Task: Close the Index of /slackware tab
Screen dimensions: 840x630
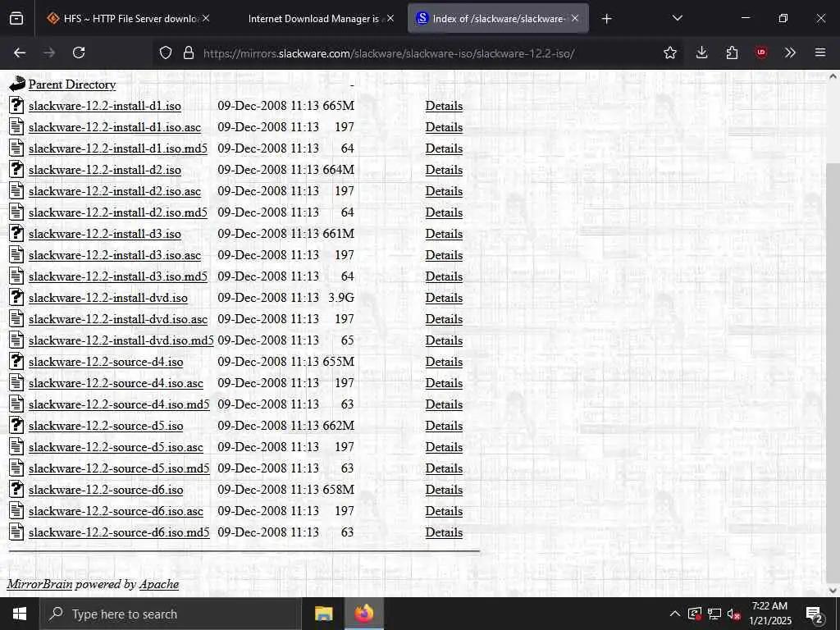Action: pos(575,18)
